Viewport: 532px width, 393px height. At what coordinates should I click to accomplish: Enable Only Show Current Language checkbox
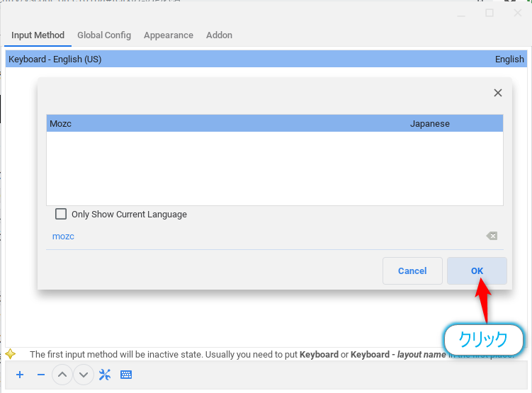[x=61, y=214]
